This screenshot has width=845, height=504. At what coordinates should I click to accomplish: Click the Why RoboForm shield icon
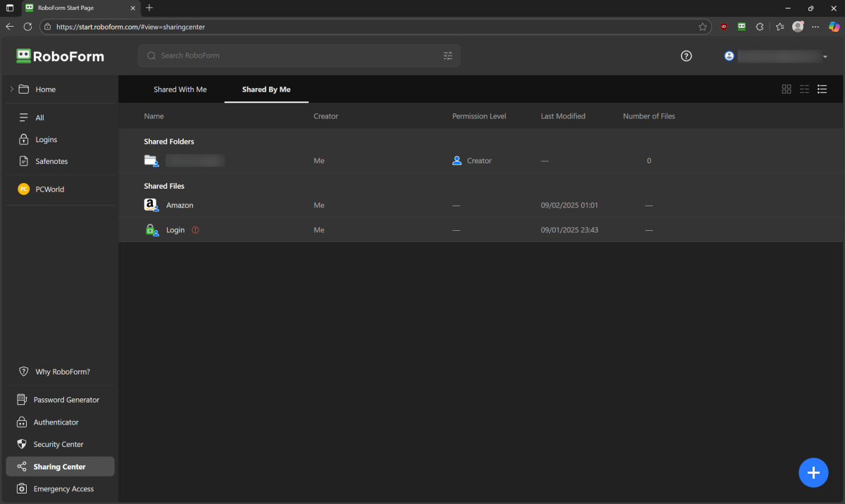pyautogui.click(x=23, y=372)
